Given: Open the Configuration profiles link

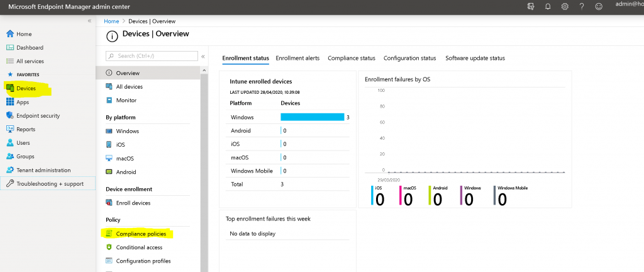Looking at the screenshot, I should point(143,261).
